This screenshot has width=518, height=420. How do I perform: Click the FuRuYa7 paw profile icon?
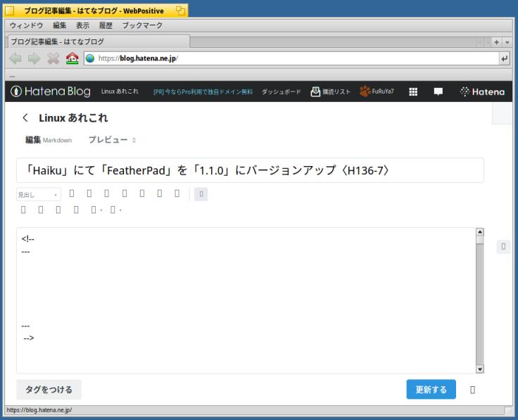pos(365,91)
